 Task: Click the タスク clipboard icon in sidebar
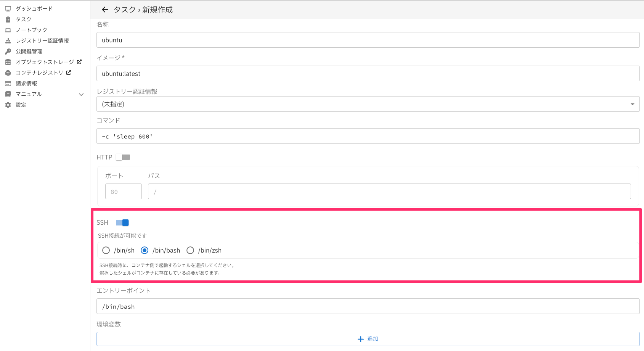tap(8, 19)
